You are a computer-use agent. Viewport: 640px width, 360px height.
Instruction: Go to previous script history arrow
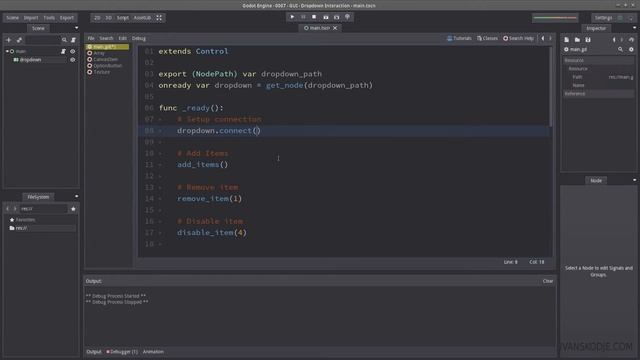tap(543, 38)
